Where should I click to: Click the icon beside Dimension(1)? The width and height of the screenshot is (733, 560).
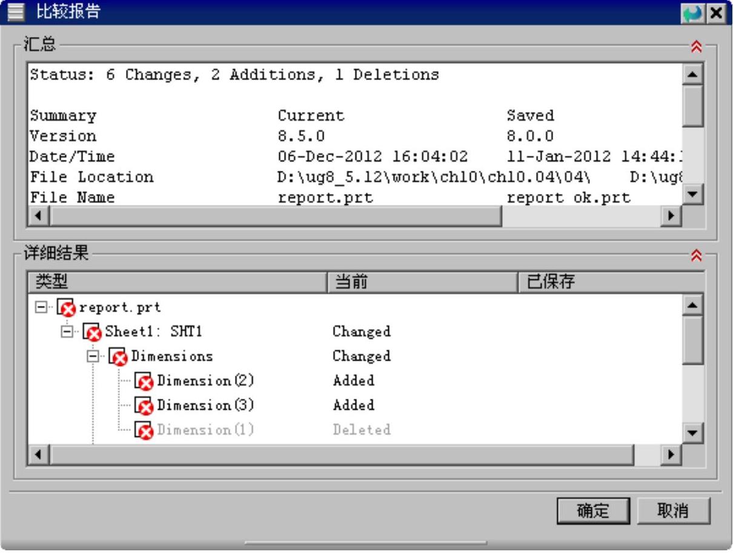144,430
